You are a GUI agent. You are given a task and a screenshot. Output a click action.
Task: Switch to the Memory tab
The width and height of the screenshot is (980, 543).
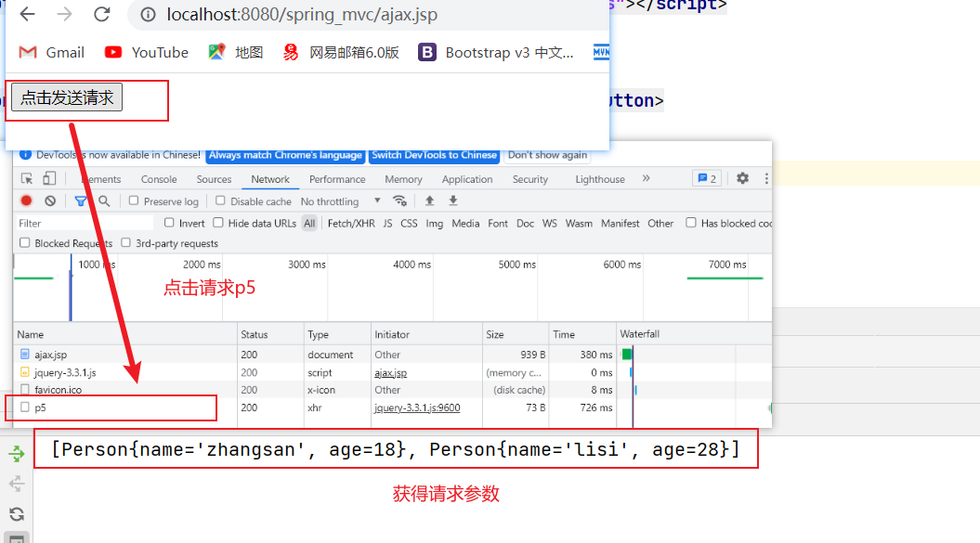click(x=403, y=179)
